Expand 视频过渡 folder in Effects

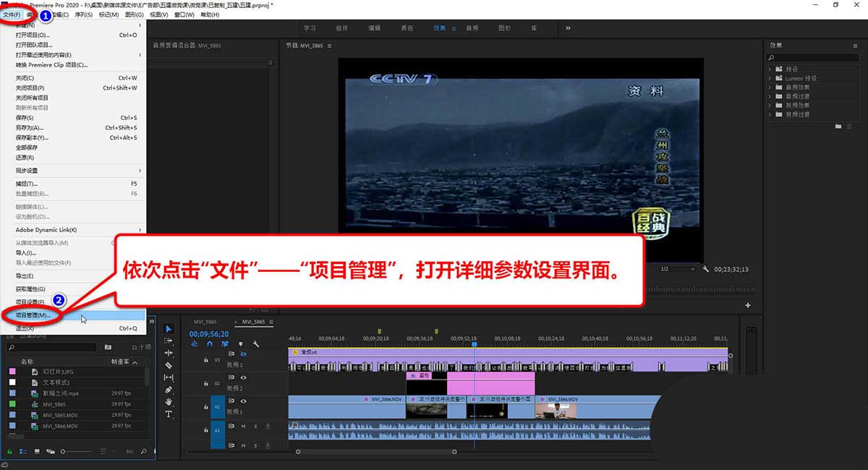pyautogui.click(x=770, y=114)
